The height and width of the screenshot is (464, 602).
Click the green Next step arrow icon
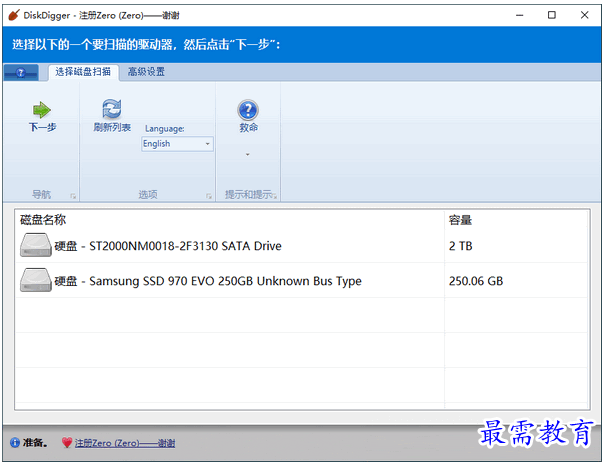pos(42,110)
